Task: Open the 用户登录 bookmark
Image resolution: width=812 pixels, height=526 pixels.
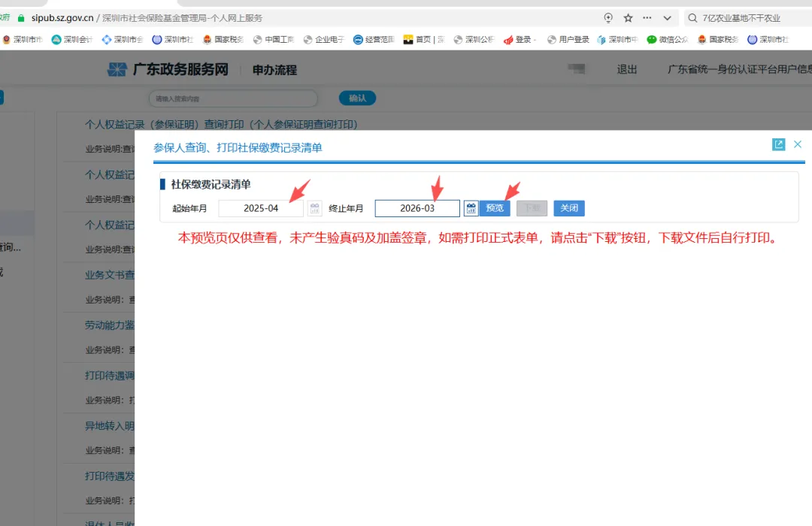Action: tap(568, 39)
